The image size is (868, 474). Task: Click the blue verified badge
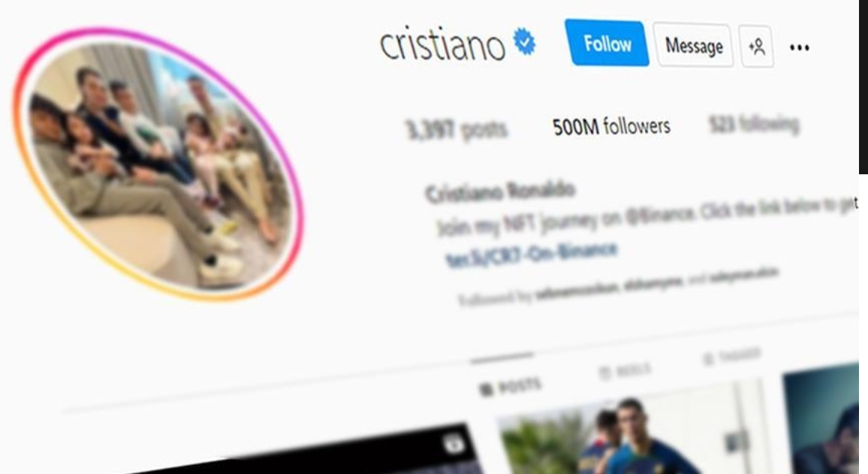pos(524,41)
